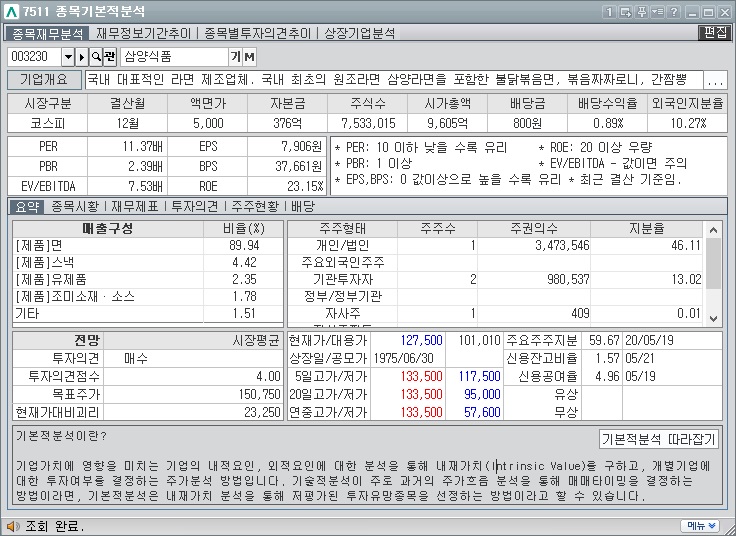736x536 pixels.
Task: Pin the window with the pushpin icon
Action: pos(641,12)
